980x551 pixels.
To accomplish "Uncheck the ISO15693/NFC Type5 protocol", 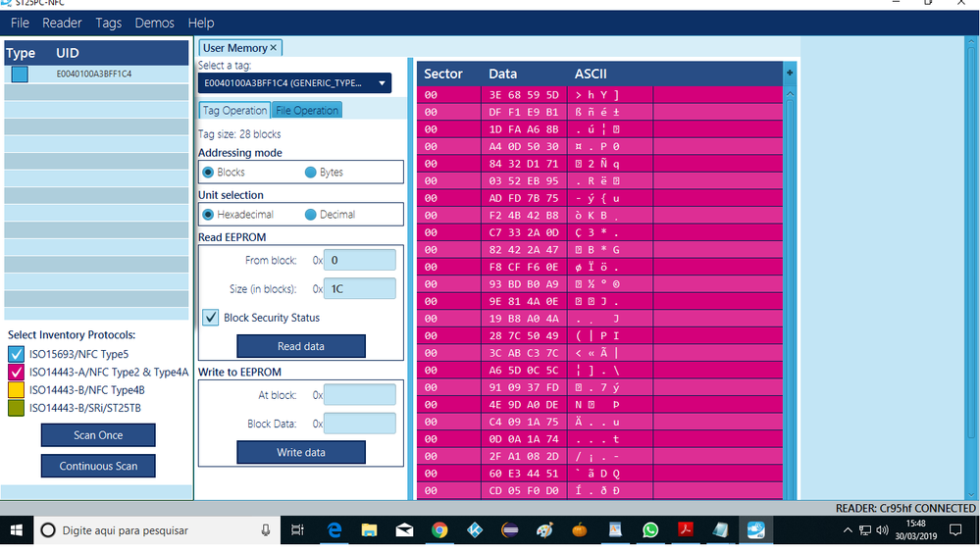I will [17, 354].
